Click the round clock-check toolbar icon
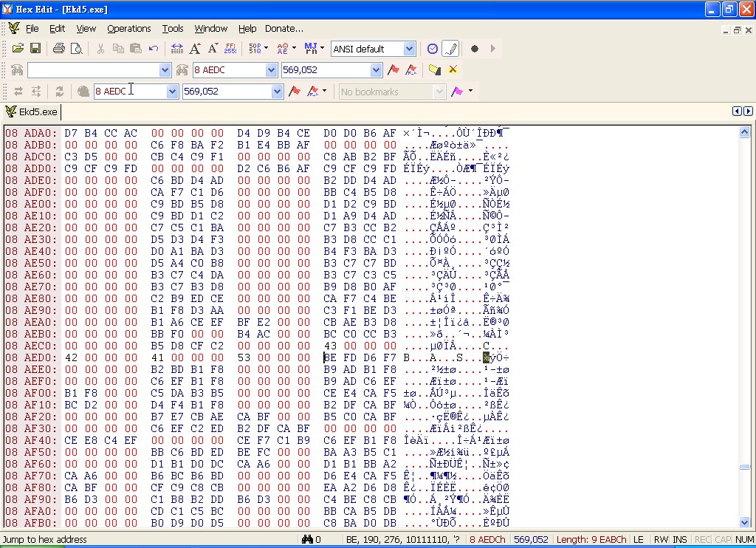The height and width of the screenshot is (548, 756). coord(433,48)
